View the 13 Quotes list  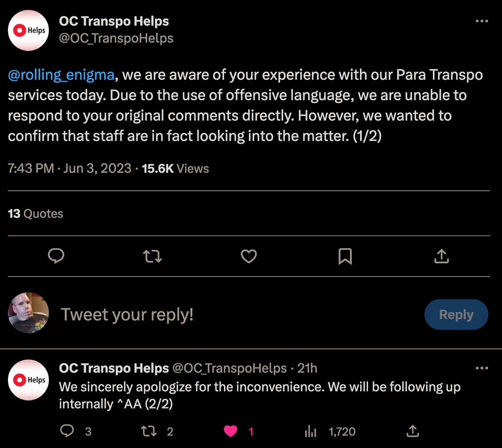pos(36,214)
